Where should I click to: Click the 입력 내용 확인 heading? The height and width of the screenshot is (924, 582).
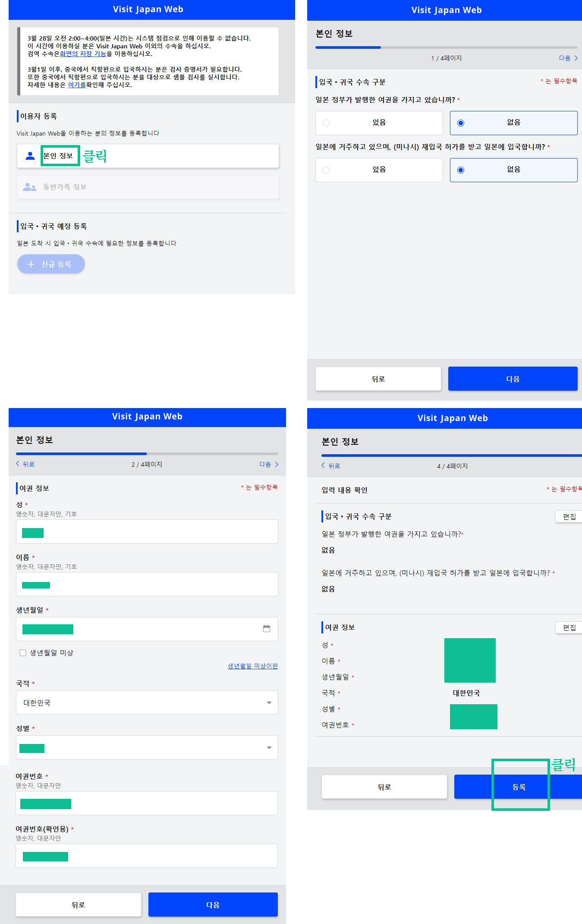344,490
